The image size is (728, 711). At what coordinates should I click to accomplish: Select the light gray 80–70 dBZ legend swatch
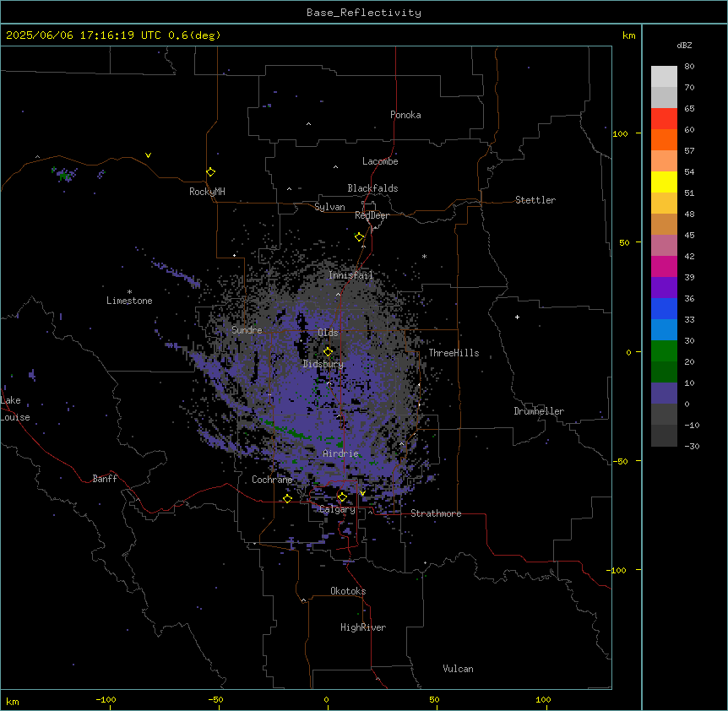tap(664, 77)
